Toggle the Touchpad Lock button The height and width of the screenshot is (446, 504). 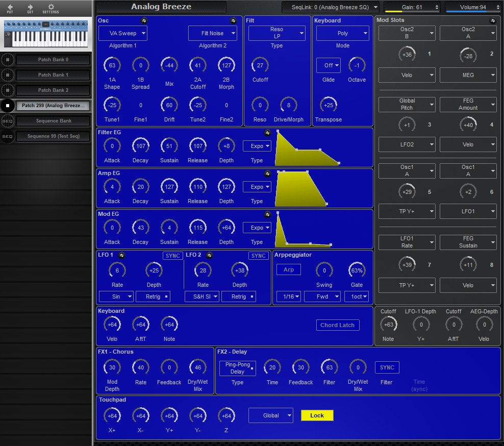click(x=317, y=415)
